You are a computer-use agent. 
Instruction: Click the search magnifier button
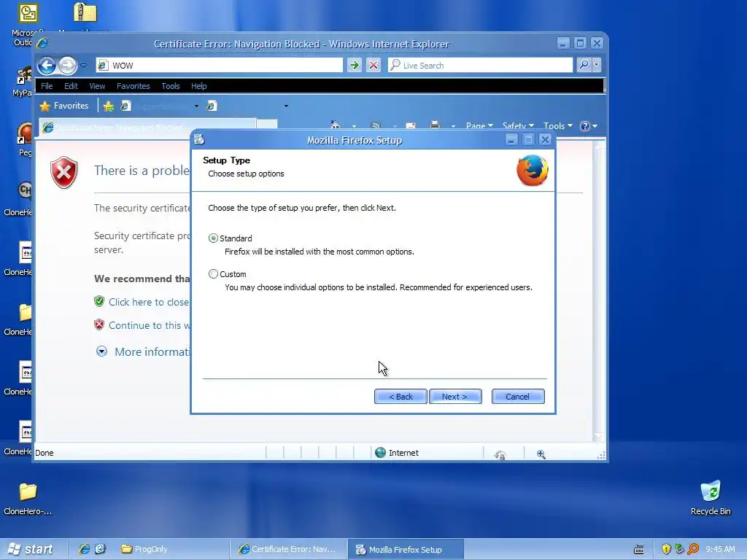tap(584, 65)
